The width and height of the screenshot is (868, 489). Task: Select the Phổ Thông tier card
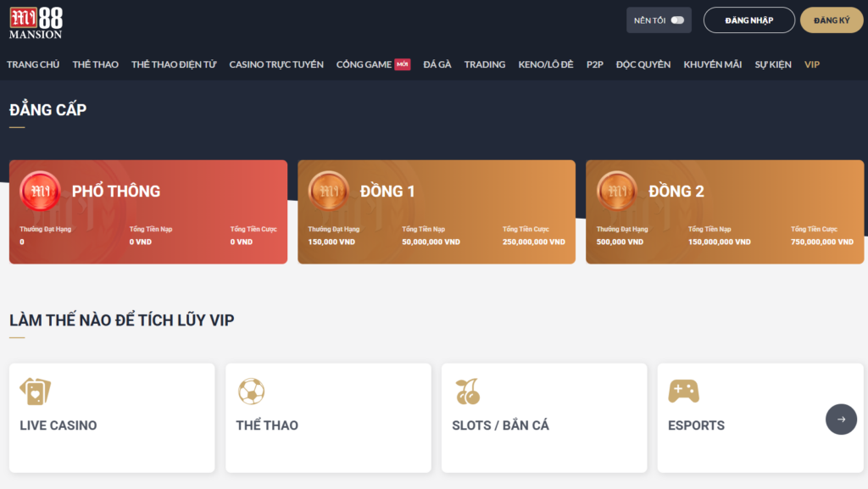[x=148, y=212]
